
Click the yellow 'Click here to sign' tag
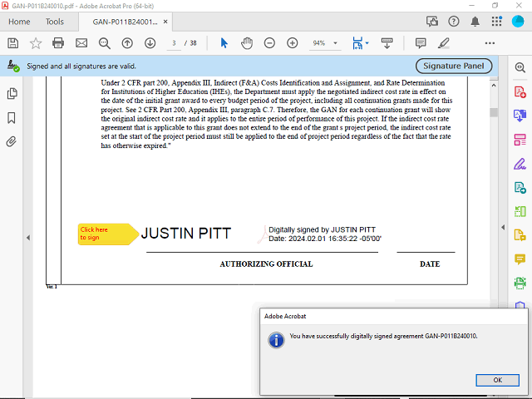pos(108,234)
